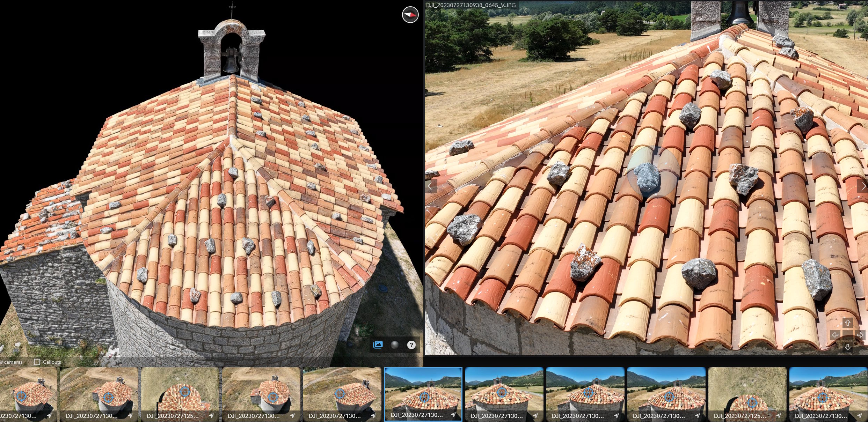Screen dimensions: 868x422
Task: Pan the photo downward with the down arrow
Action: (848, 347)
